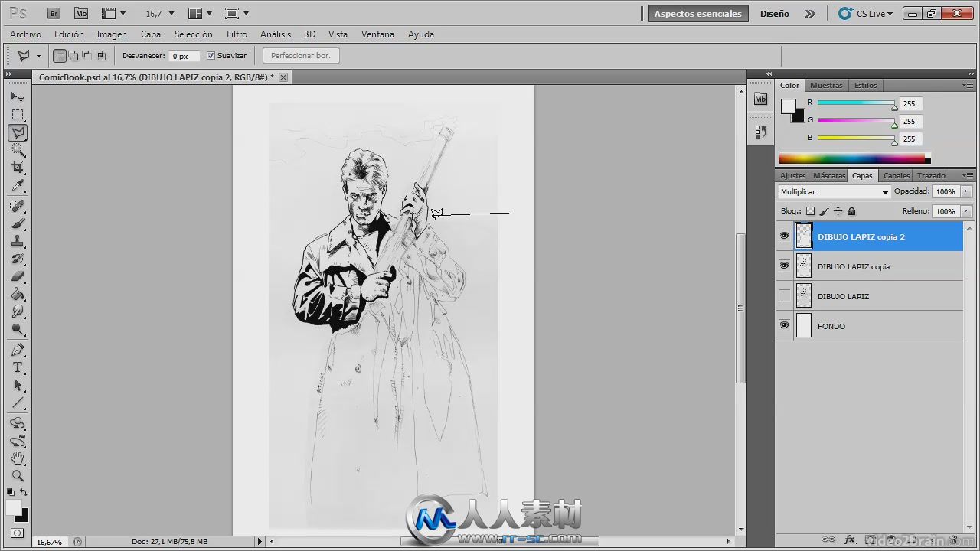Launch Mini Bridge from top bar
The height and width of the screenshot is (551, 980).
tap(80, 13)
